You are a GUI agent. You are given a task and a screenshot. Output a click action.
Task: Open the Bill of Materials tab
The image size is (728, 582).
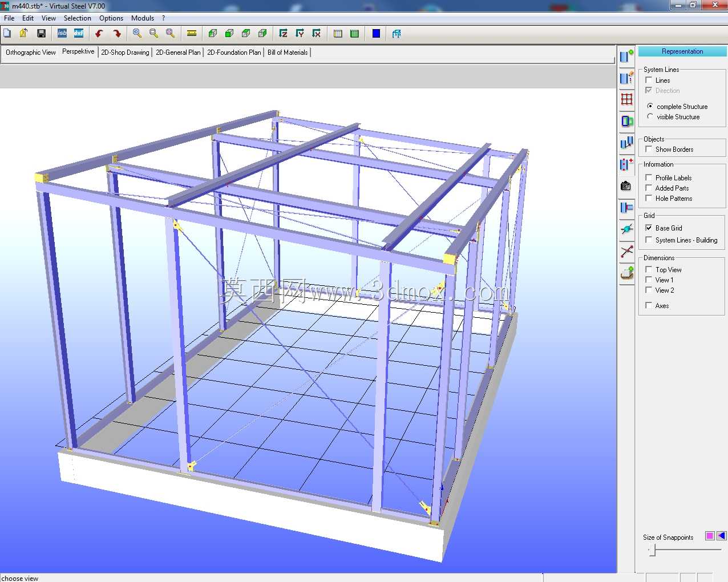click(x=288, y=52)
